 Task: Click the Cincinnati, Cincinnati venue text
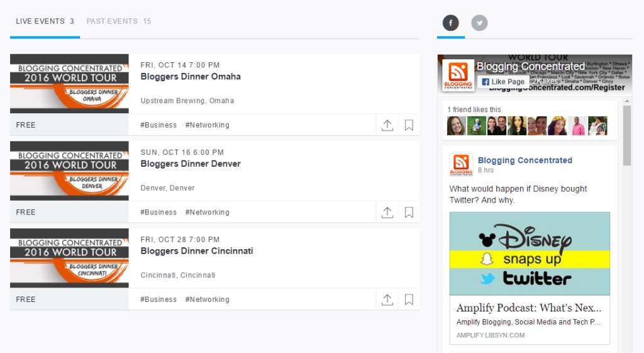(178, 275)
